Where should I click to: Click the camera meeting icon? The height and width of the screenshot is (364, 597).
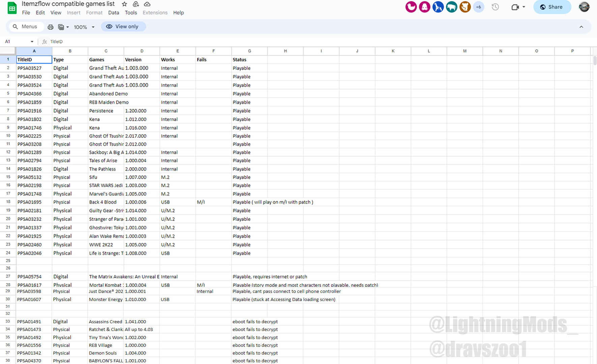tap(515, 7)
